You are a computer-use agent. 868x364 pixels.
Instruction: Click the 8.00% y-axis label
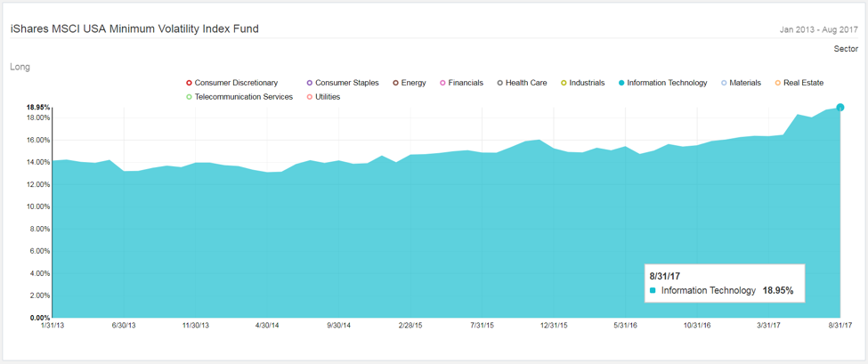40,229
